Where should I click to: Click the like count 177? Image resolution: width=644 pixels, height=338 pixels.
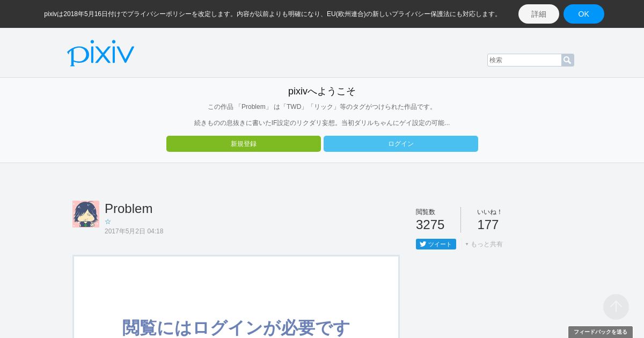pyautogui.click(x=488, y=225)
